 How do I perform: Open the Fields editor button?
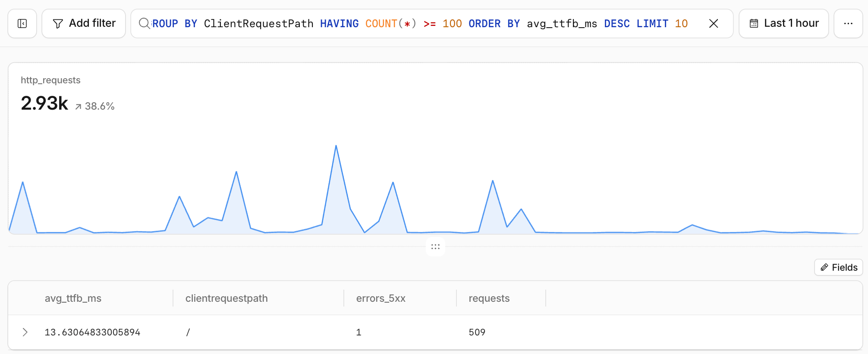(x=839, y=267)
